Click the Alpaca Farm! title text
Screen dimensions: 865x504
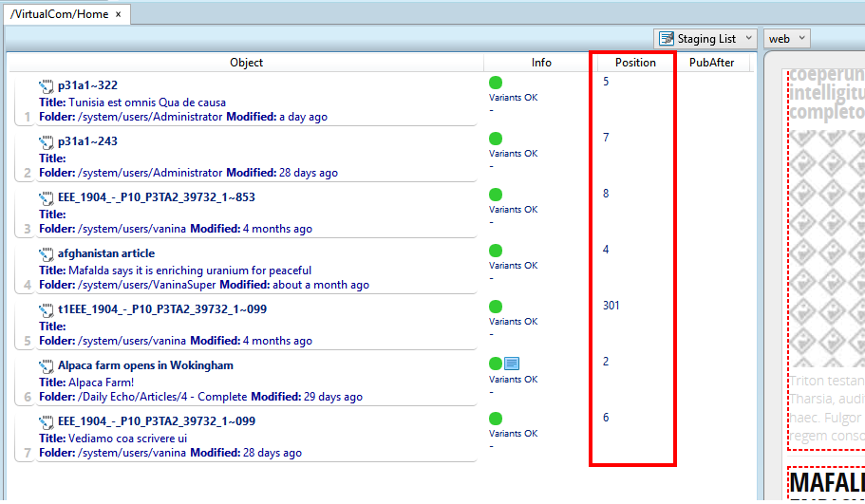[x=102, y=383]
